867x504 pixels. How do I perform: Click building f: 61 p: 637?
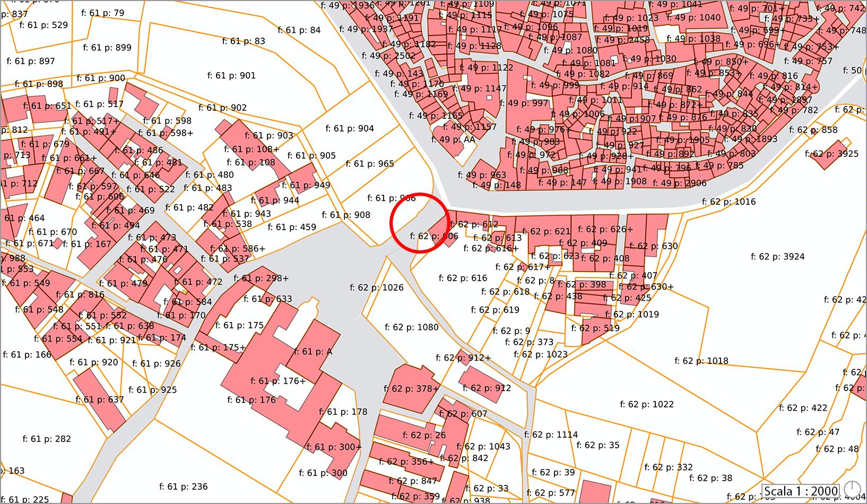coord(99,399)
